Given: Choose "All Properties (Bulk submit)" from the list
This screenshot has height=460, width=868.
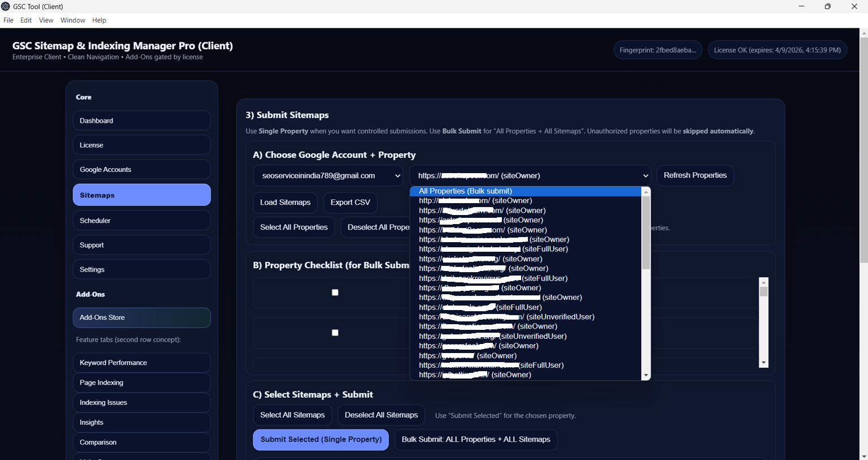Looking at the screenshot, I should (x=465, y=191).
